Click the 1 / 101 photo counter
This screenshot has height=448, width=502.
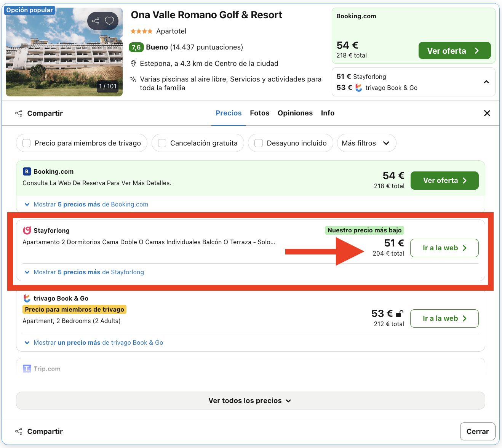click(x=108, y=86)
